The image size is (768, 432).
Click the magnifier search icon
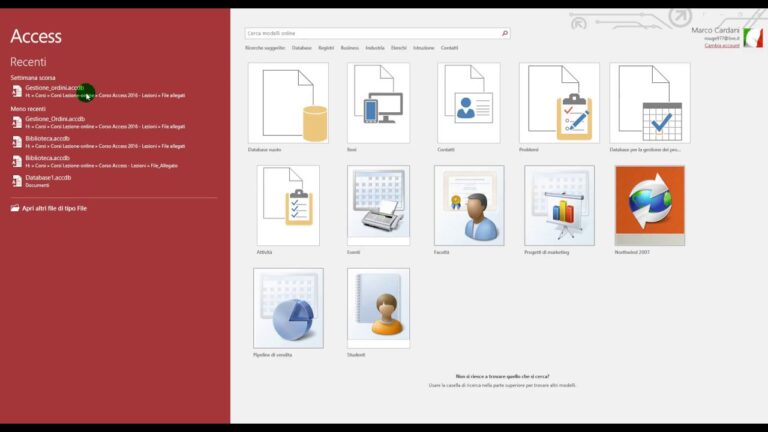point(505,33)
